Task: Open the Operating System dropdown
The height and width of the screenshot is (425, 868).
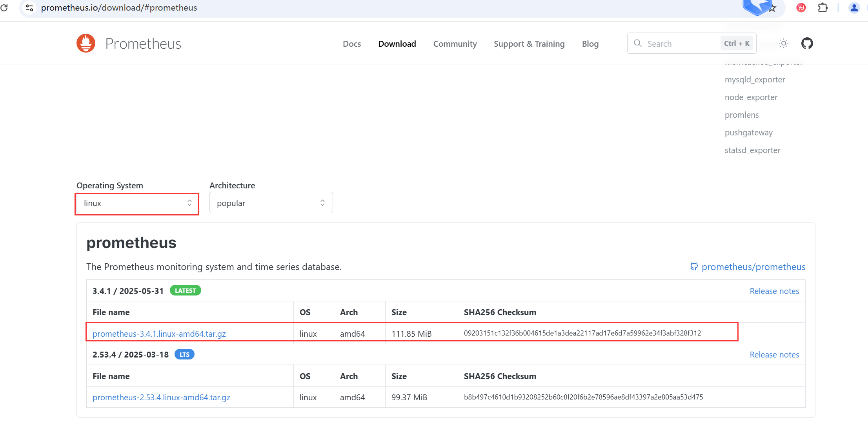Action: tap(136, 203)
